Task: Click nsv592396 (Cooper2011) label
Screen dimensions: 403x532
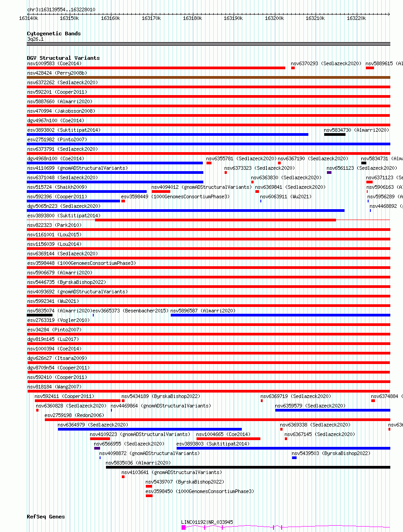Action: pos(57,197)
